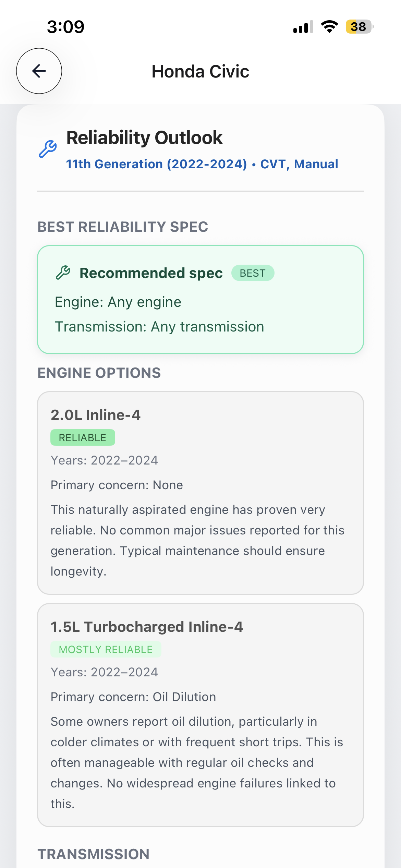Viewport: 401px width, 868px height.
Task: Tap the MOSTLY RELIABLE tag
Action: [x=106, y=649]
